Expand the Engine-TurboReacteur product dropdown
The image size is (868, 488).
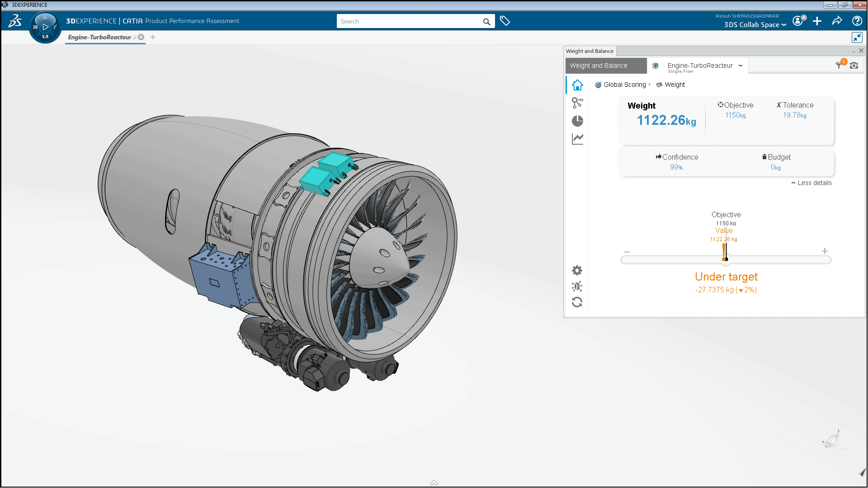coord(741,66)
